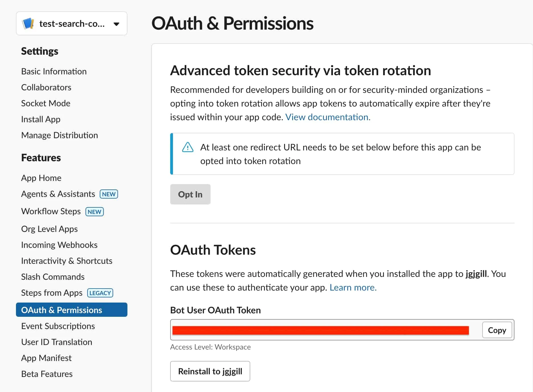Select App Home in Features
The width and height of the screenshot is (533, 392).
[41, 178]
